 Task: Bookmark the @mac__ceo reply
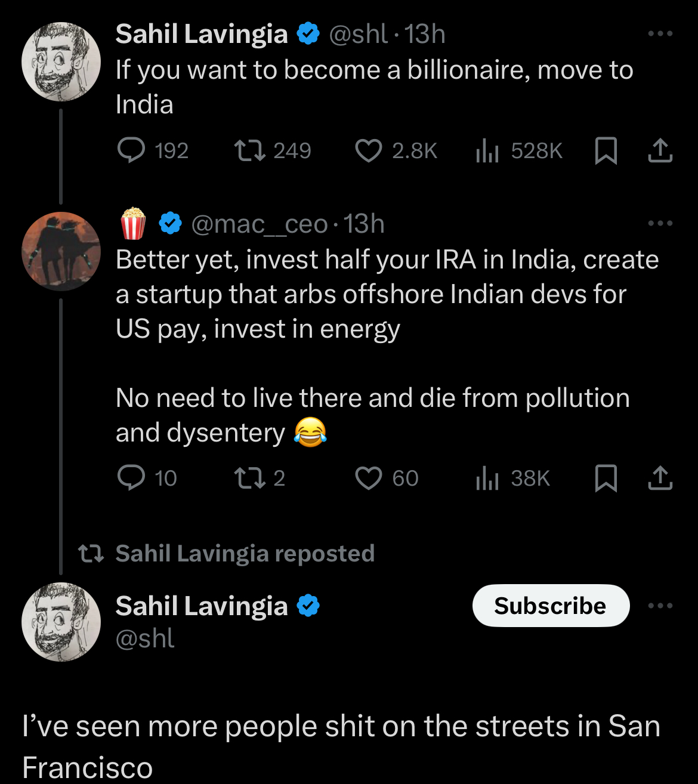606,478
